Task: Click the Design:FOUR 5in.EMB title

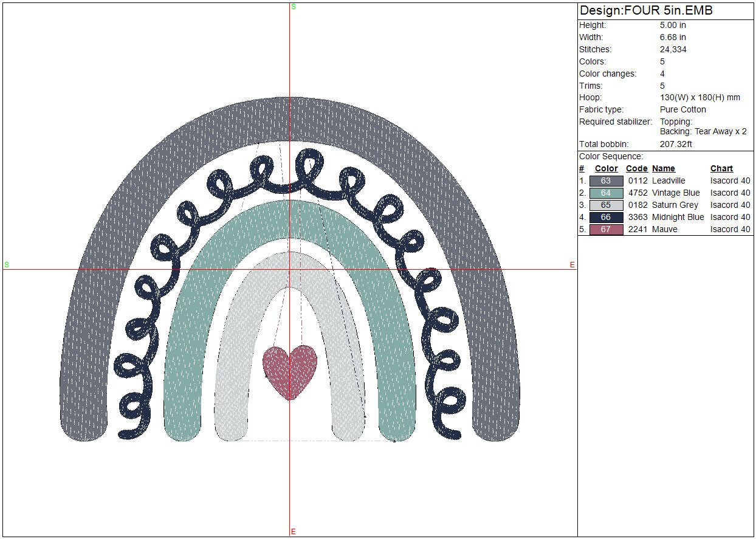Action: (646, 10)
